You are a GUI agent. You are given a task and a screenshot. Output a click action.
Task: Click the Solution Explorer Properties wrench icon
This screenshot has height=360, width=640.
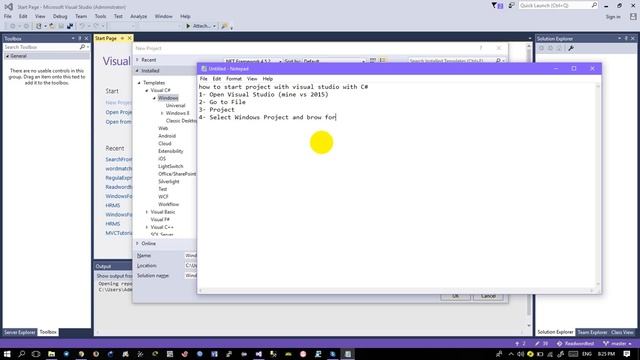[x=571, y=48]
